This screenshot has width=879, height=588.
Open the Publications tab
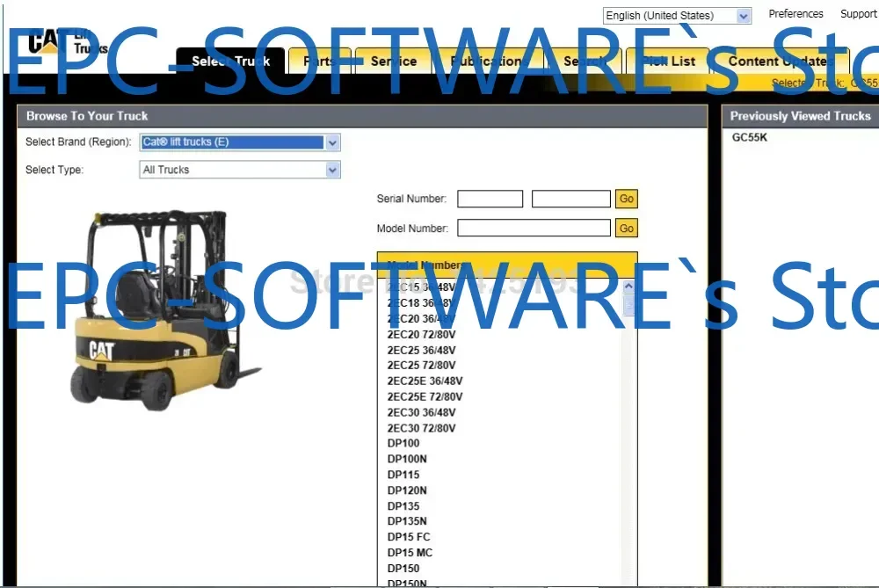(x=488, y=62)
